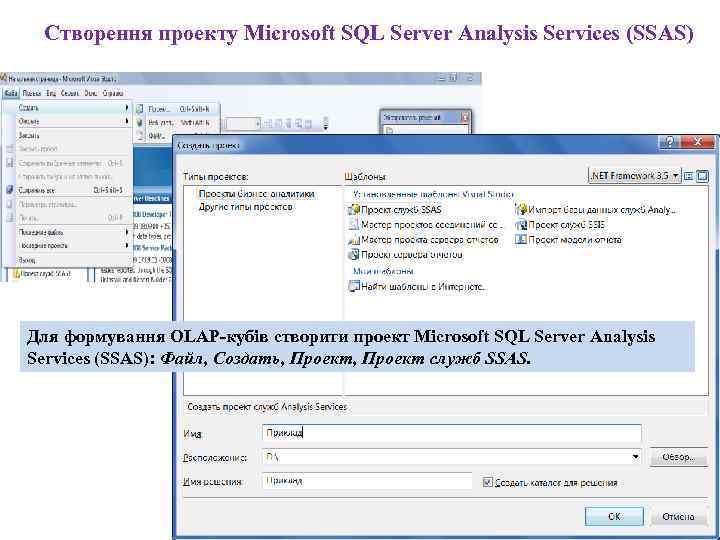Select the 'Проект служб SSAS' template icon
The image size is (720, 540).
[x=354, y=210]
